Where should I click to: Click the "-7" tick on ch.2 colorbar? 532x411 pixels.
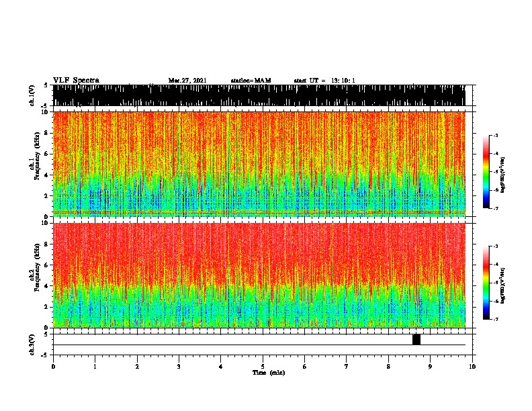[496, 319]
